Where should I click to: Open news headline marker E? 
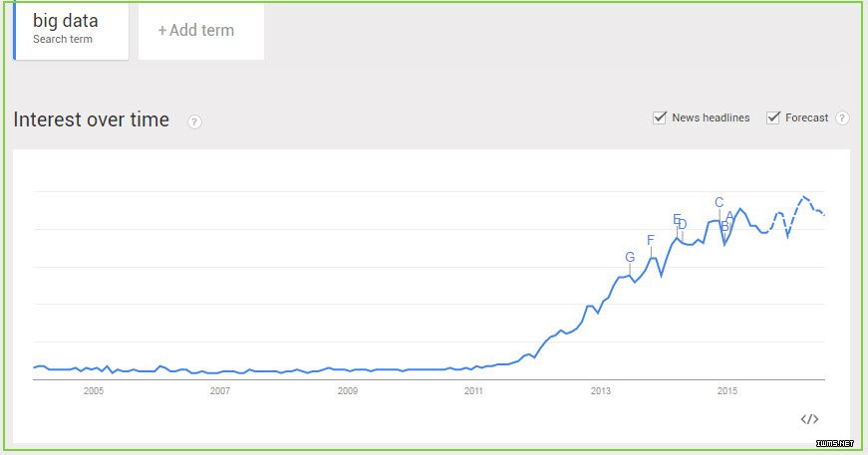(x=676, y=219)
